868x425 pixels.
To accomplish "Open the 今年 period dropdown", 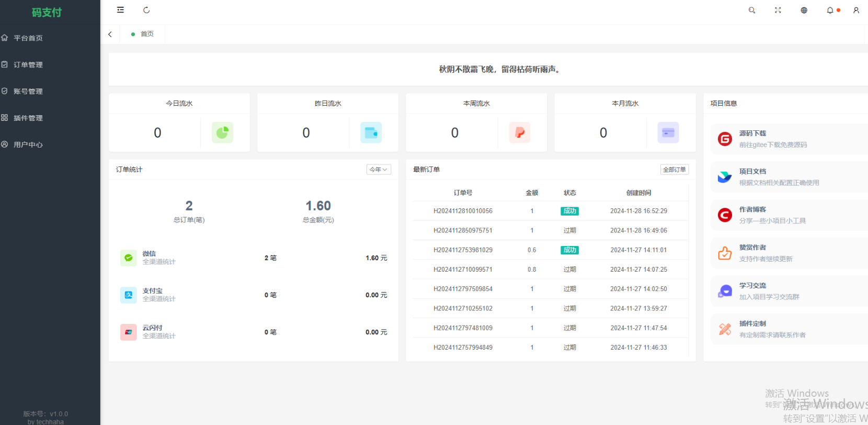I will (x=379, y=170).
